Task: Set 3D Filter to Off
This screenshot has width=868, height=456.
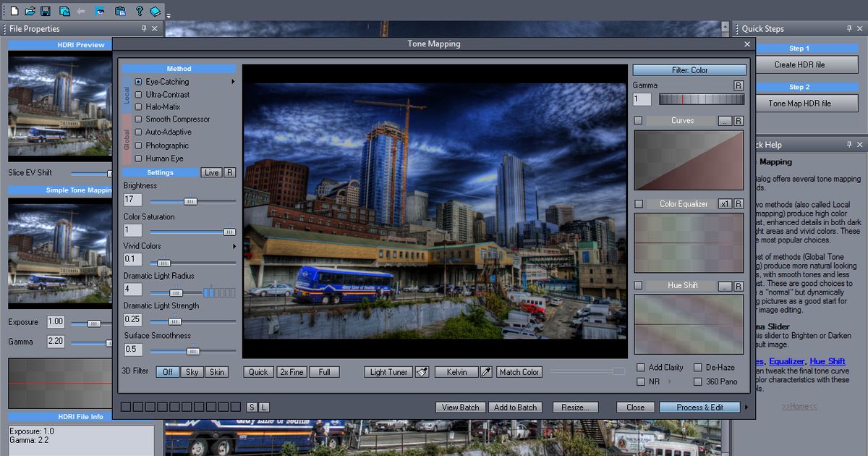Action: (168, 372)
